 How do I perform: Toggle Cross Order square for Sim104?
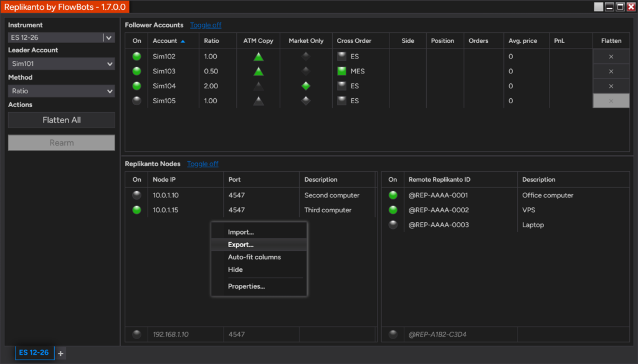(342, 86)
